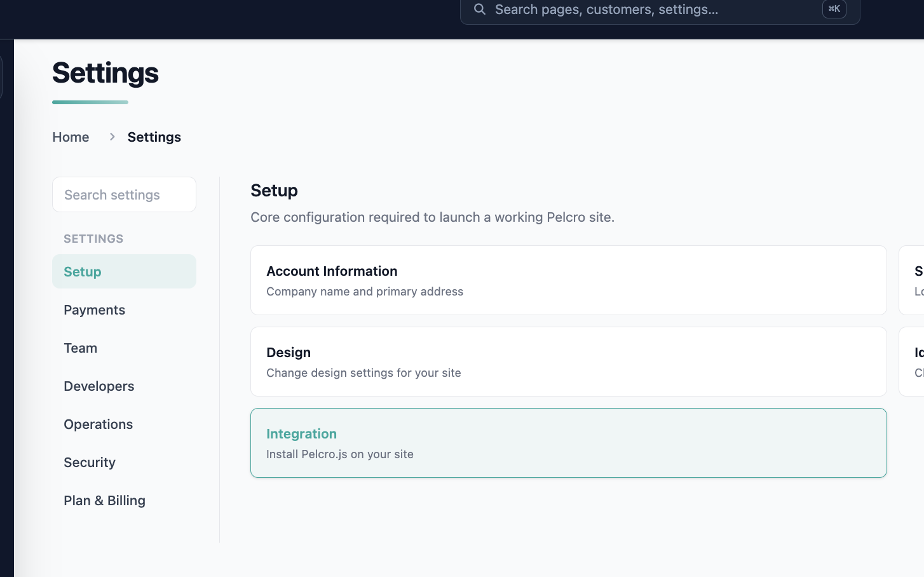Screen dimensions: 924x577
Task: Open the Security settings section
Action: 124,462
